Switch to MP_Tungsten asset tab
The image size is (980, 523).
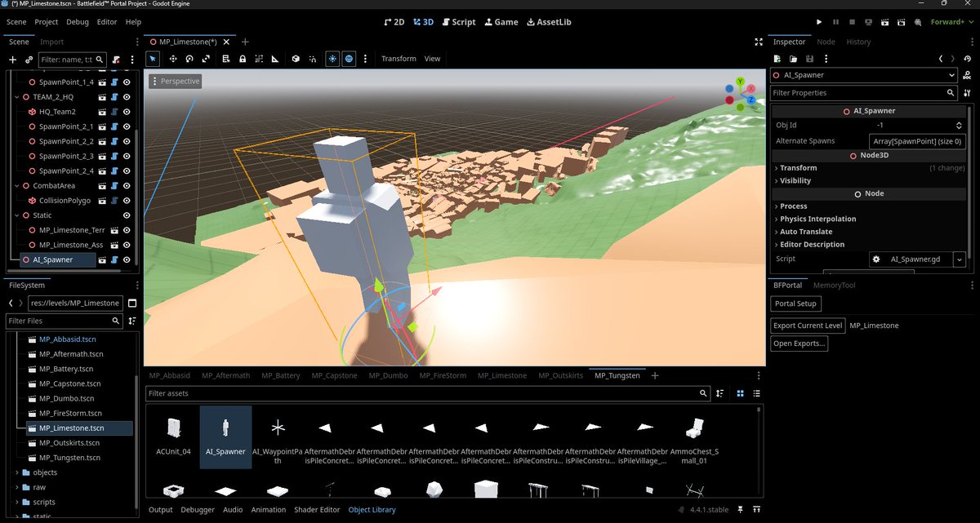click(617, 375)
